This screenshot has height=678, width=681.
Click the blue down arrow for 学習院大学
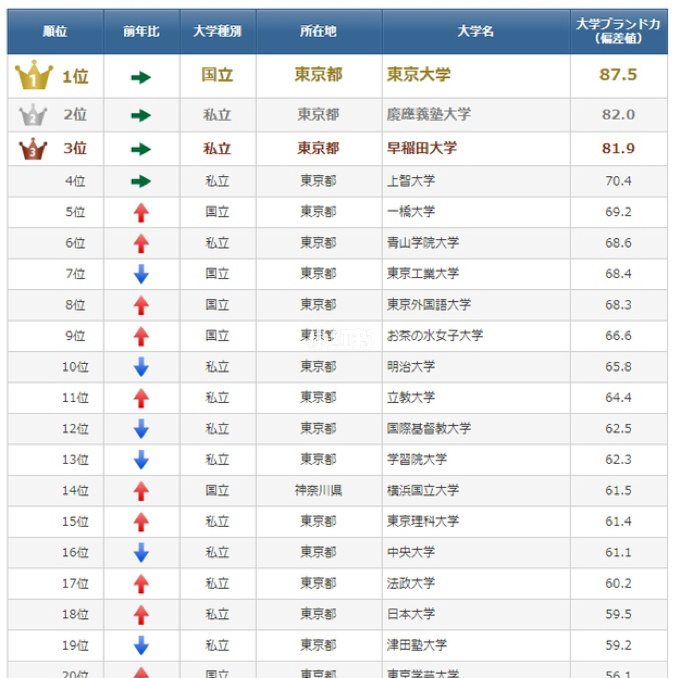pyautogui.click(x=141, y=460)
